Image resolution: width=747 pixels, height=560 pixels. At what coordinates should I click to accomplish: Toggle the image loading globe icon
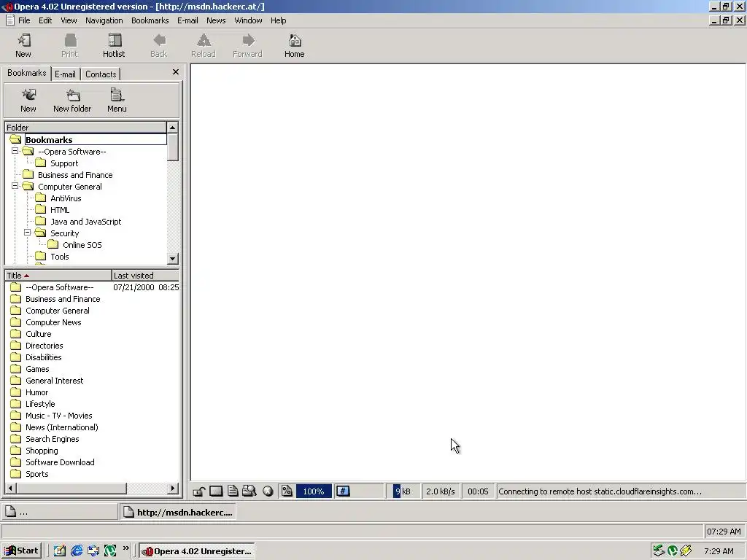(x=268, y=491)
